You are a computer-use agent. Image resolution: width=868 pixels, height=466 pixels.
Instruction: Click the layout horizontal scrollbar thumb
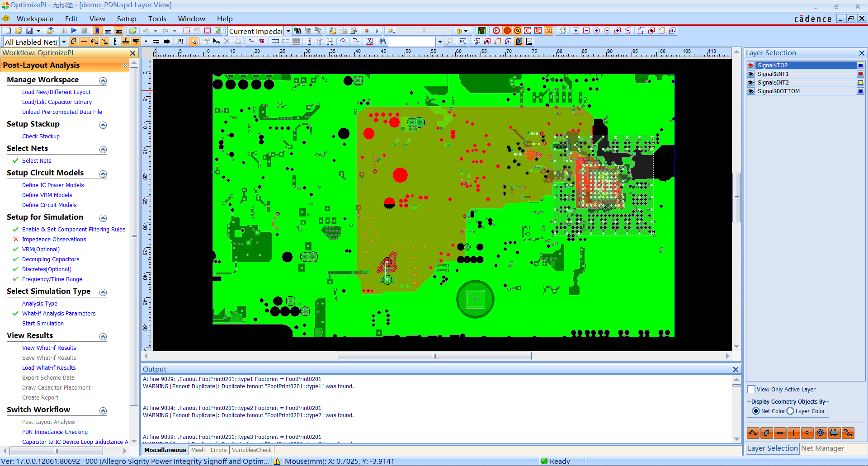(434, 356)
